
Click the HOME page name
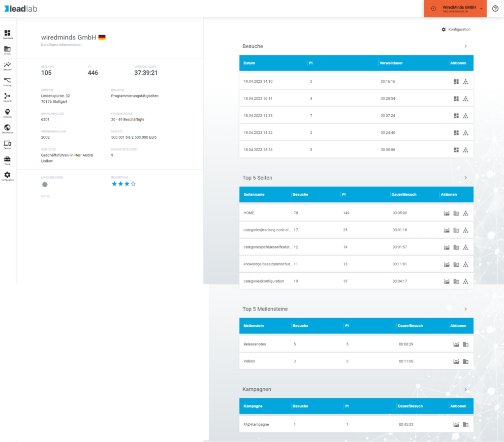249,213
